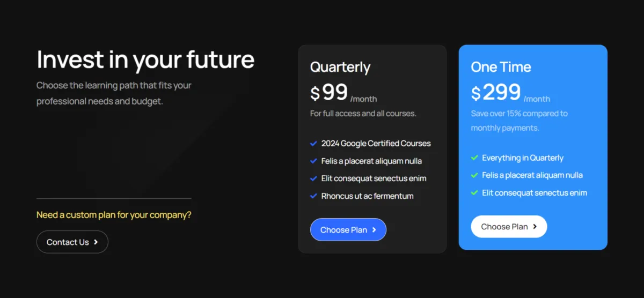Viewport: 644px width, 298px height.
Task: Click the $299 price on the blue card
Action: point(510,93)
